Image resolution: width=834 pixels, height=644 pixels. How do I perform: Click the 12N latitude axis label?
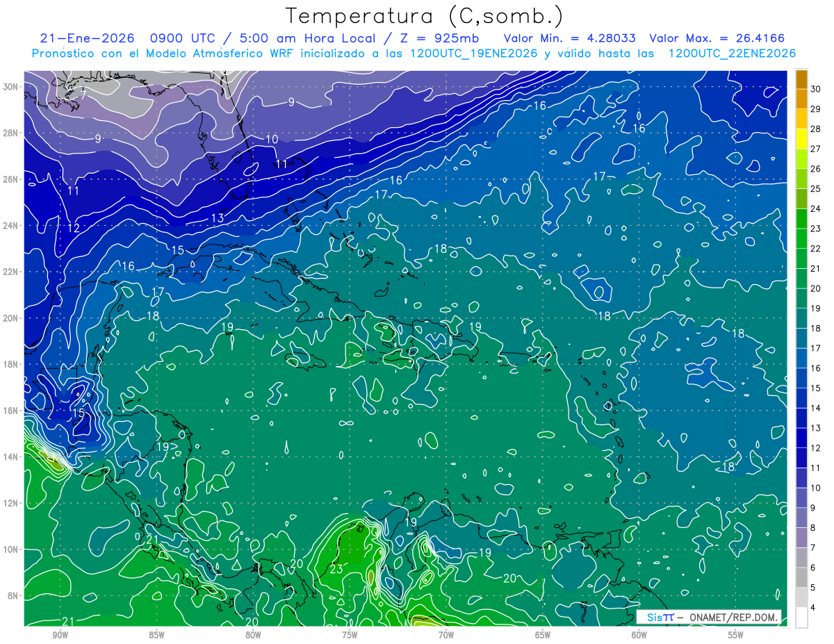tap(11, 503)
